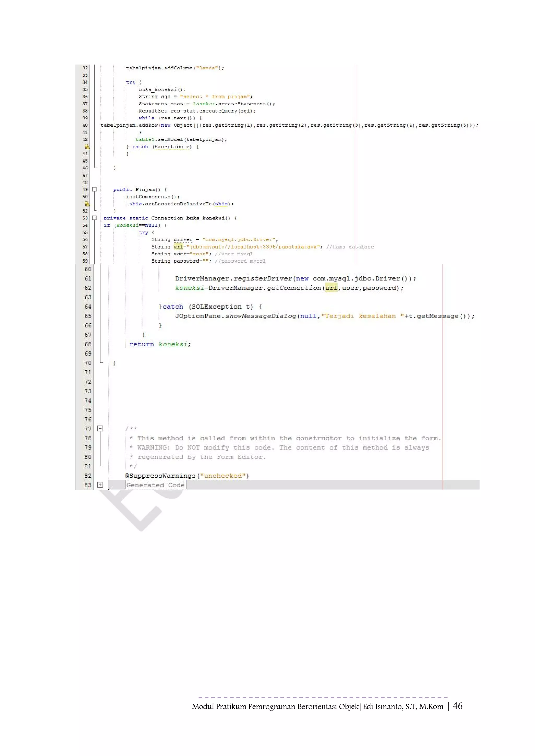Click the //nama database comment
This screenshot has height=756, width=535.
coord(350,247)
